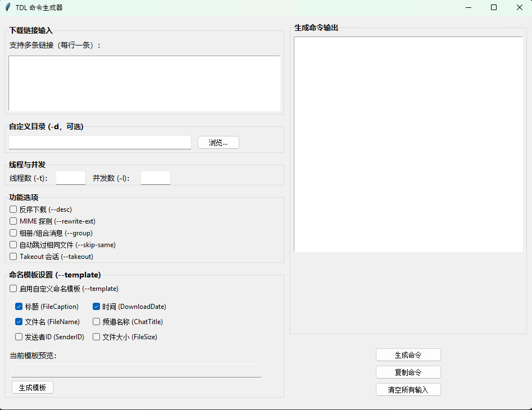
Task: Click the 生成命令 button
Action: (408, 355)
